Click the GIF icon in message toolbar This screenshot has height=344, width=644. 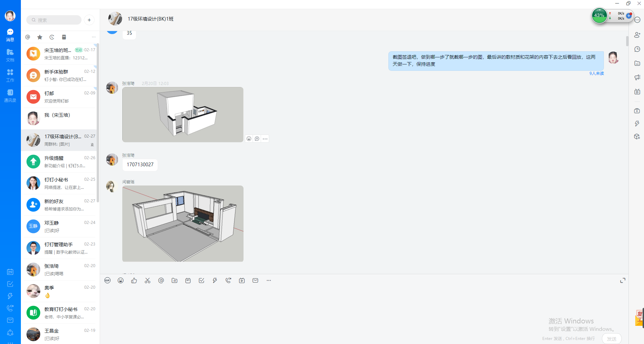pyautogui.click(x=107, y=281)
